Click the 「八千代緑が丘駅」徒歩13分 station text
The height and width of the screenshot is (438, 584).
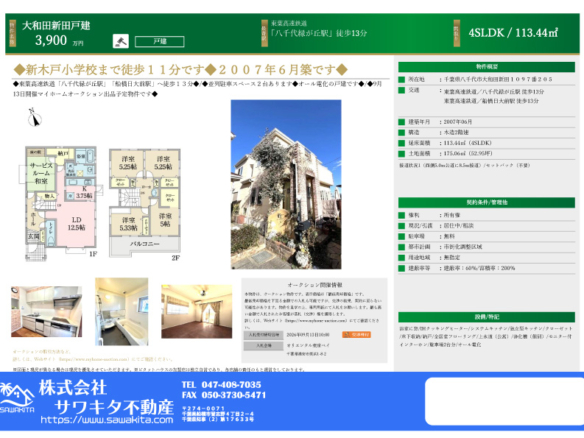318,33
